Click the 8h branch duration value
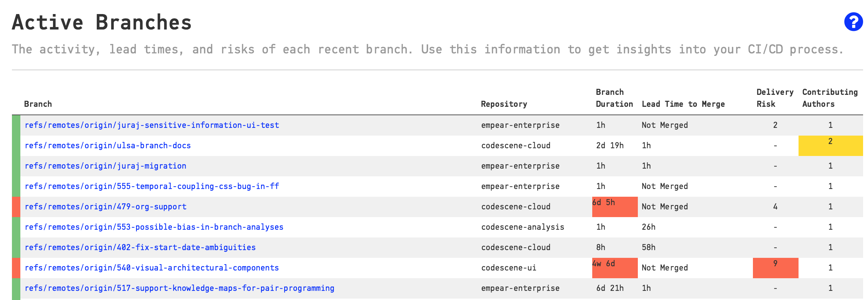The width and height of the screenshot is (868, 300). (x=601, y=247)
